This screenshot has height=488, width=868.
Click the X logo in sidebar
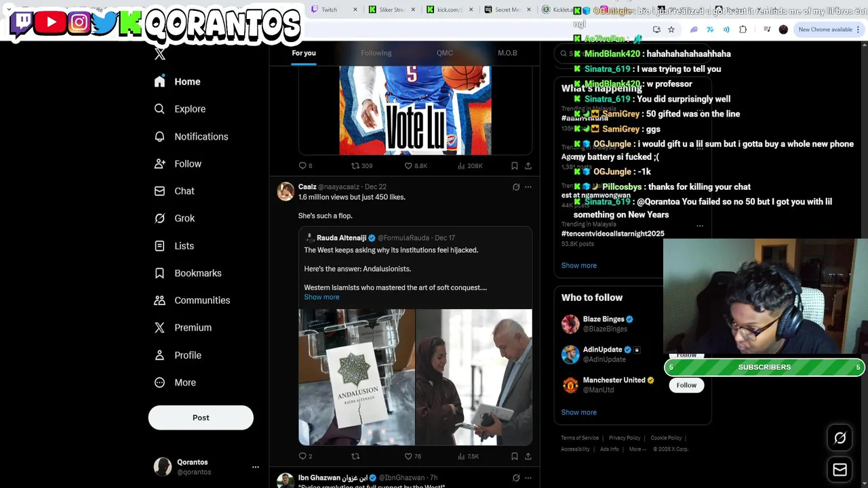coord(160,54)
